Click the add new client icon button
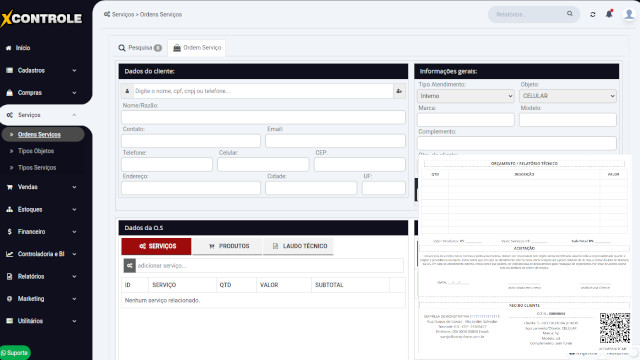 tap(399, 91)
